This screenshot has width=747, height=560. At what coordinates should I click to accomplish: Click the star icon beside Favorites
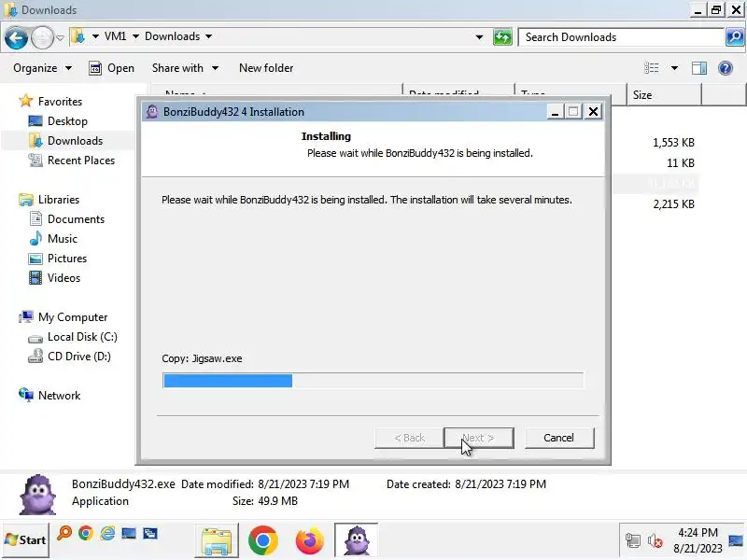click(x=26, y=101)
